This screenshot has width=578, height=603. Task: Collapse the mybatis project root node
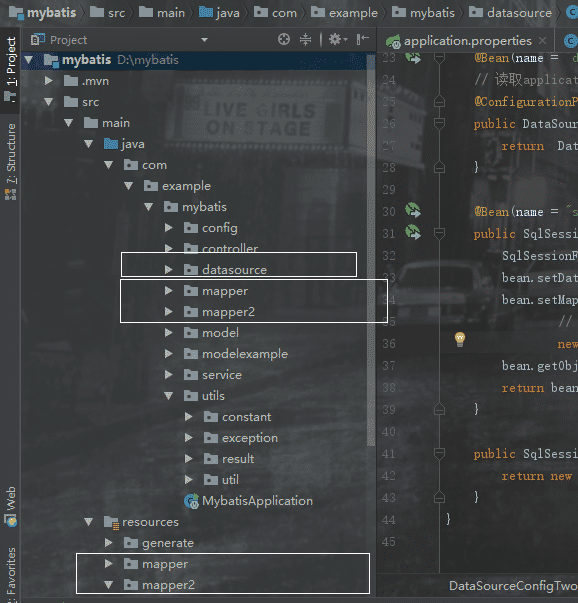(x=28, y=60)
